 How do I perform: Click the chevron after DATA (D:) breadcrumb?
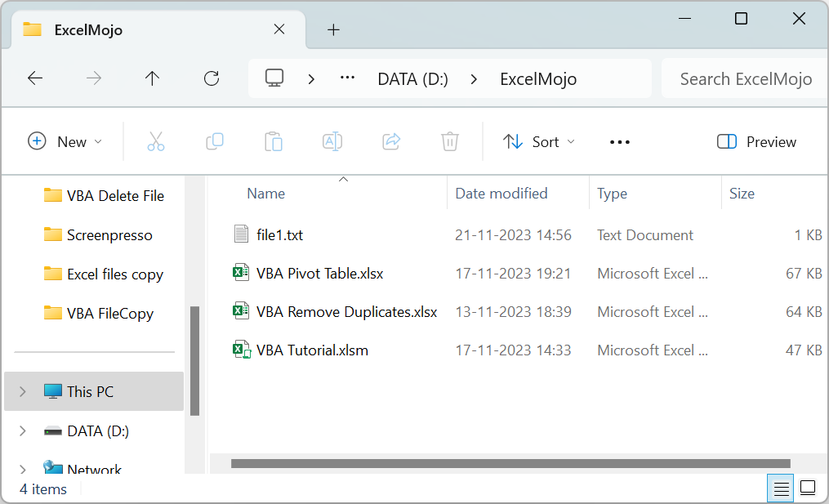474,78
